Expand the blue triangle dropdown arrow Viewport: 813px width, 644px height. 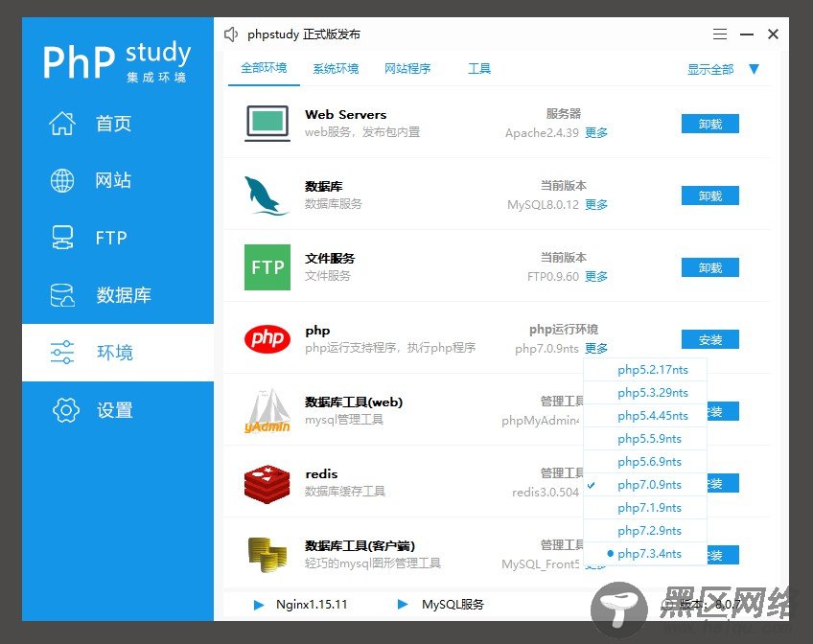(x=754, y=69)
